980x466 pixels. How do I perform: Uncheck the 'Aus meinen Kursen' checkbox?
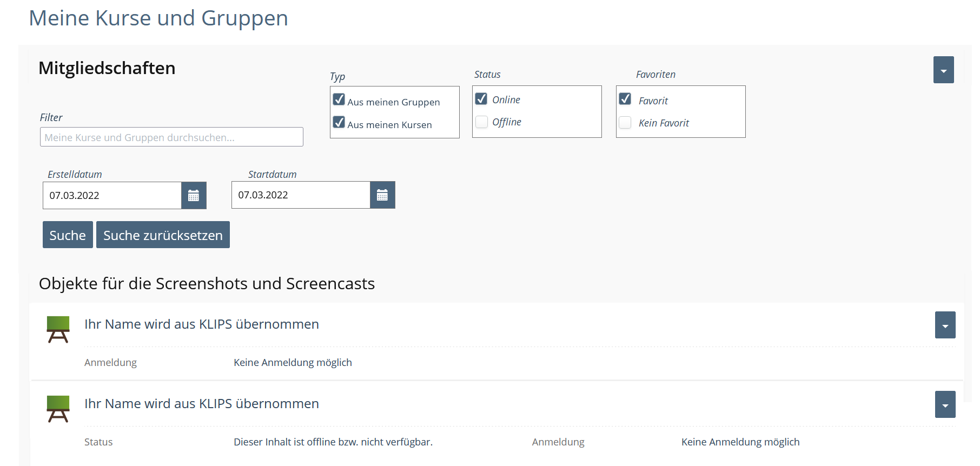point(339,123)
